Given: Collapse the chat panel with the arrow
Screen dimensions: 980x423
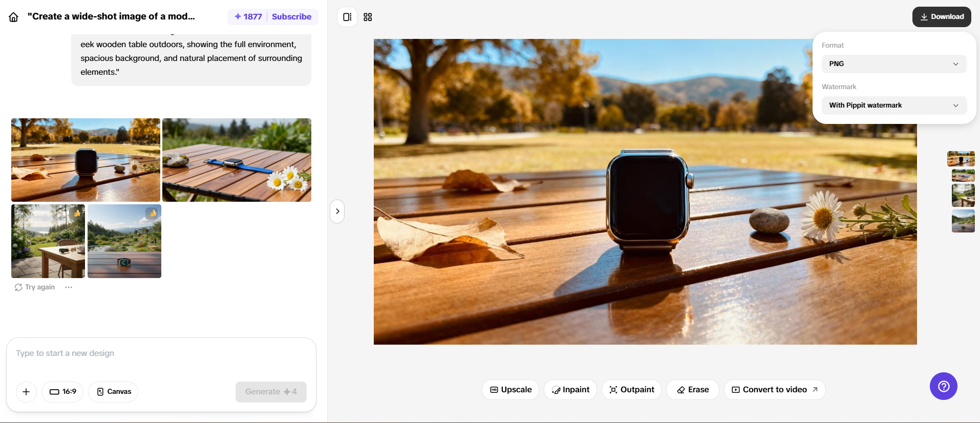Looking at the screenshot, I should 337,211.
